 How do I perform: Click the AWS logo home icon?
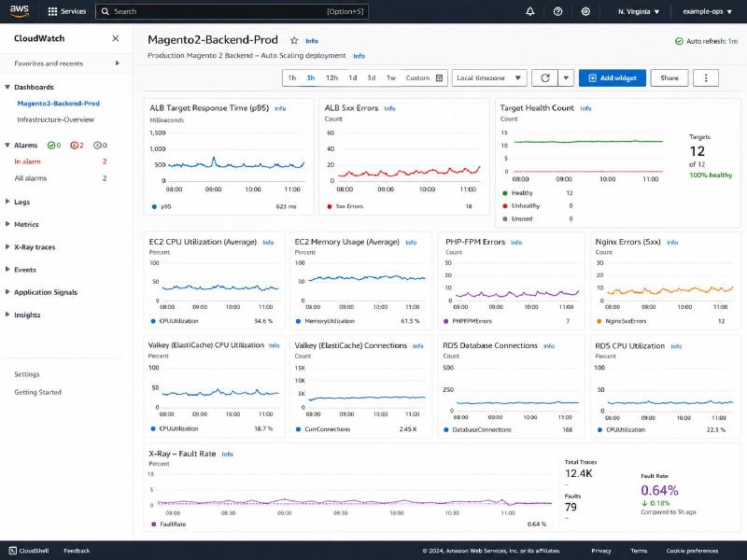(19, 11)
